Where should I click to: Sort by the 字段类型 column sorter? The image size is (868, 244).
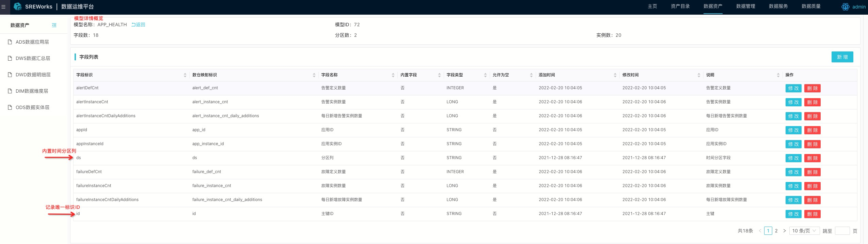pos(485,75)
